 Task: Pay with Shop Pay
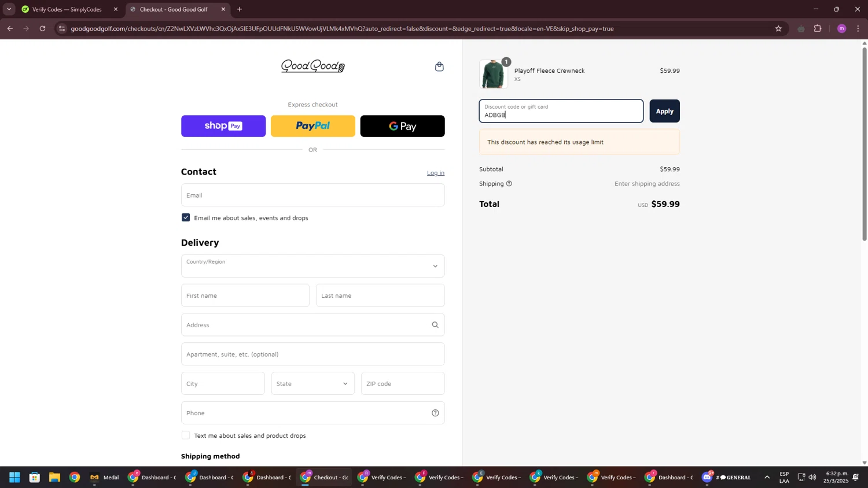[x=223, y=126]
